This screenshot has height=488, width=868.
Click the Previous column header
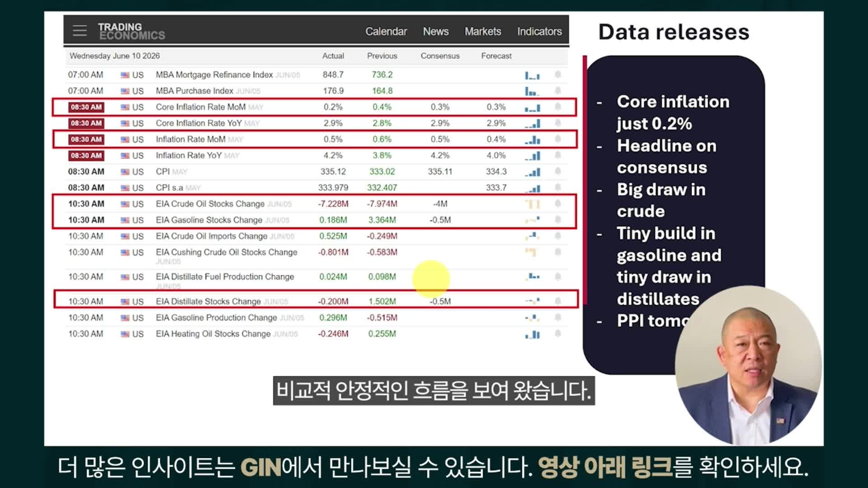(382, 56)
